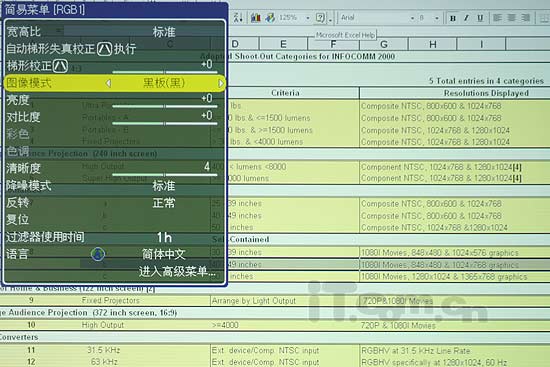Click the center alignment icon

[512, 18]
